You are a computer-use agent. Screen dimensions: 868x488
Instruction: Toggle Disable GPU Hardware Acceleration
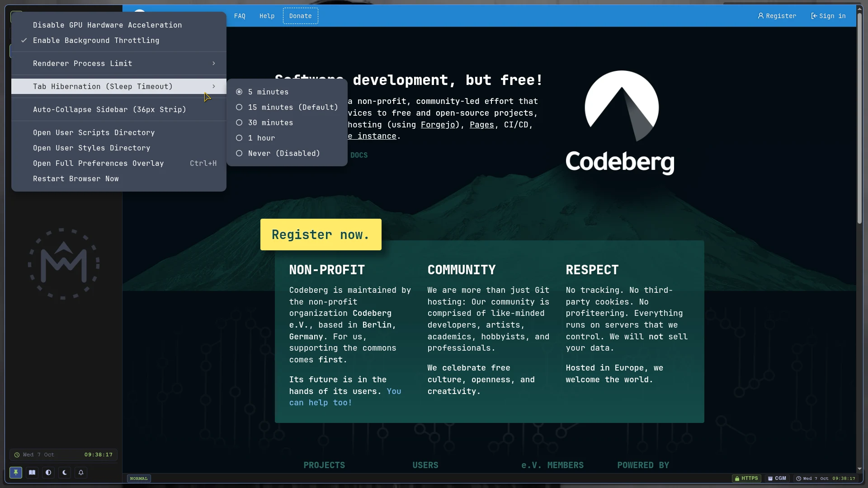click(118, 25)
